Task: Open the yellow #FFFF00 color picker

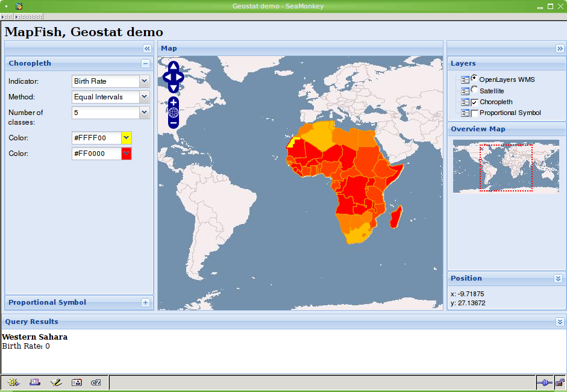Action: point(126,138)
